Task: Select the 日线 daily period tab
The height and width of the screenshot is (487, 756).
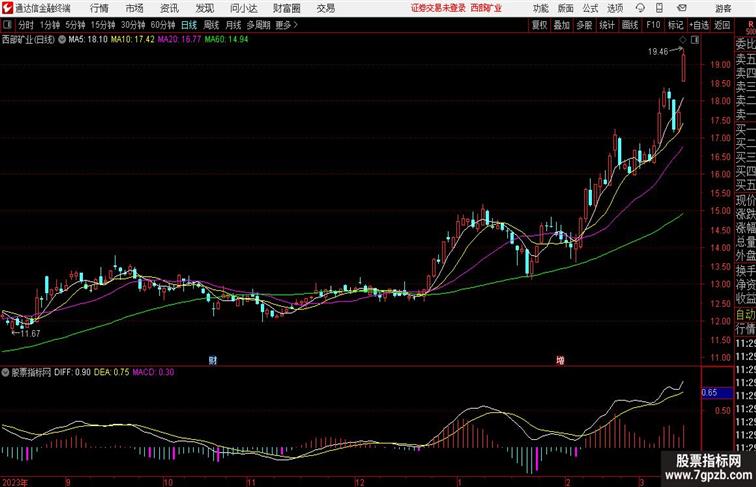Action: point(189,25)
